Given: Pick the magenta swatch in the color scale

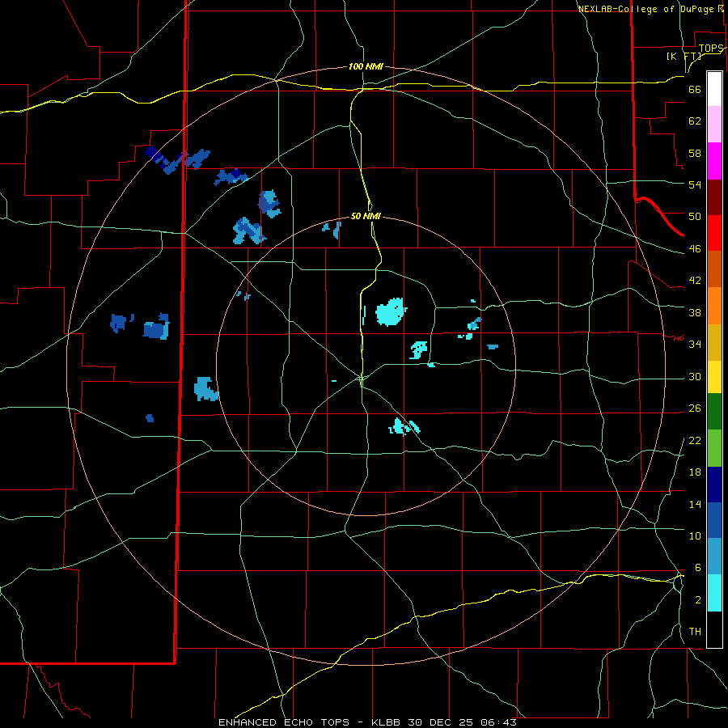Looking at the screenshot, I should pos(714,161).
